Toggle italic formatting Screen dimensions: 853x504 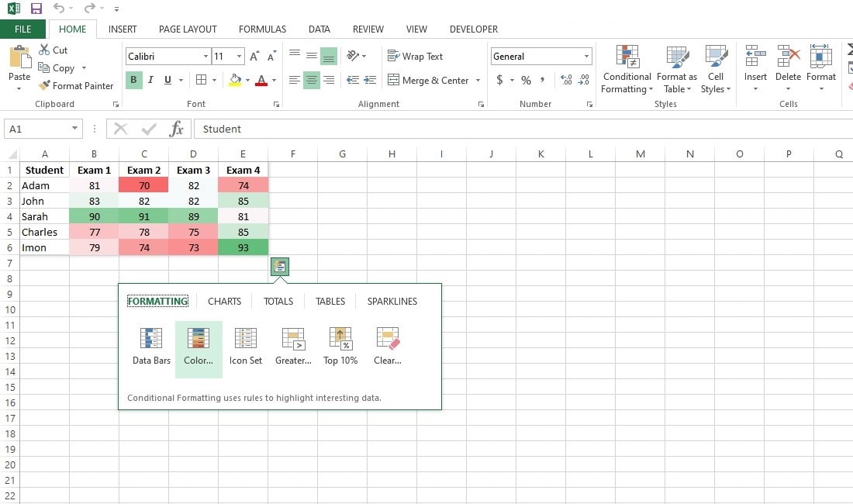(x=150, y=80)
